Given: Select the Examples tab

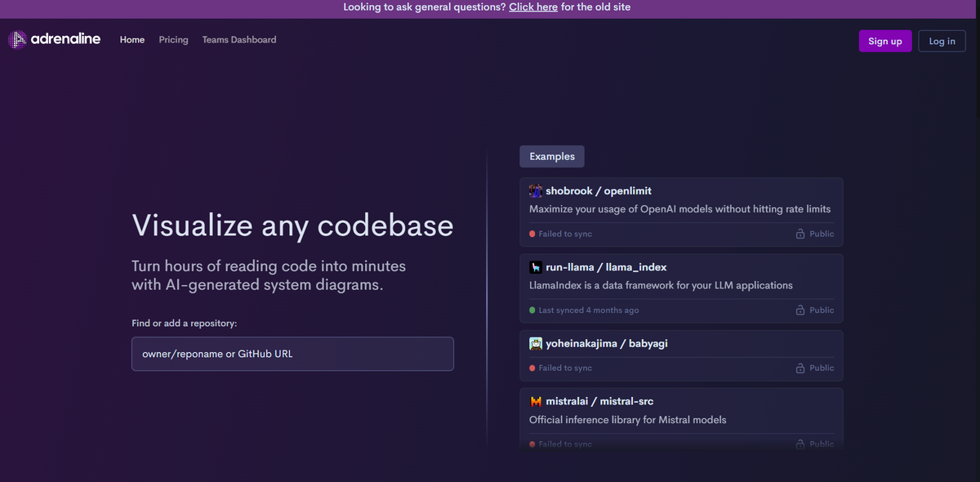Looking at the screenshot, I should (552, 156).
